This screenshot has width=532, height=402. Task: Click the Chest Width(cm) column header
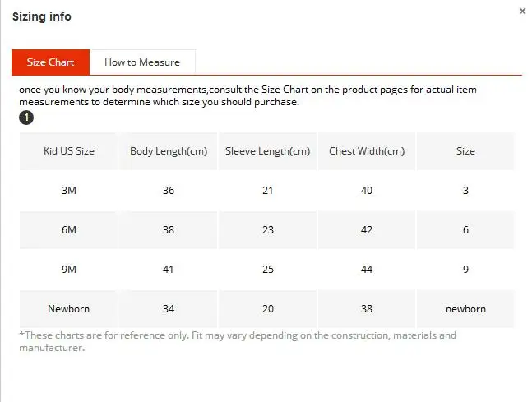(367, 151)
